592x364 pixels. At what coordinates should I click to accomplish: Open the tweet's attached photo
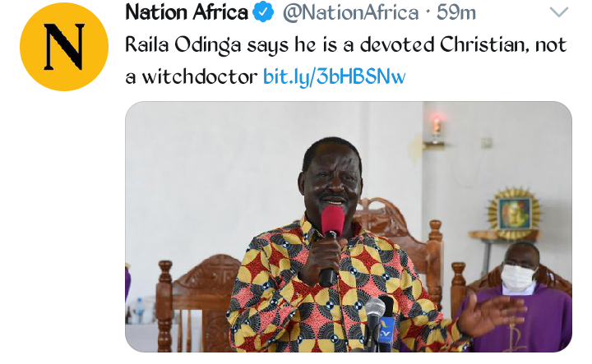click(x=349, y=227)
